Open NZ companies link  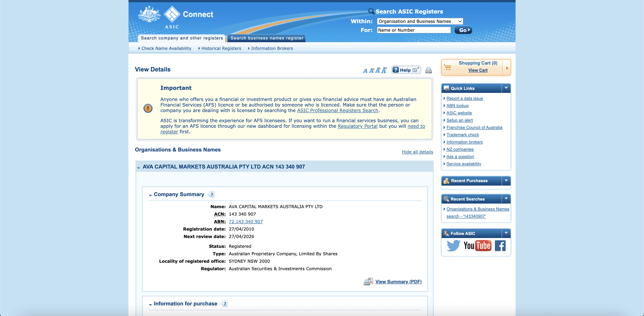click(460, 149)
